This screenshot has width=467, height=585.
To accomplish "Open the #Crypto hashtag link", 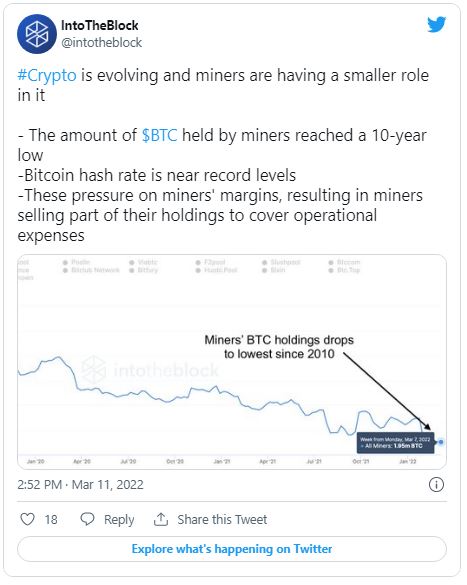I will 47,75.
